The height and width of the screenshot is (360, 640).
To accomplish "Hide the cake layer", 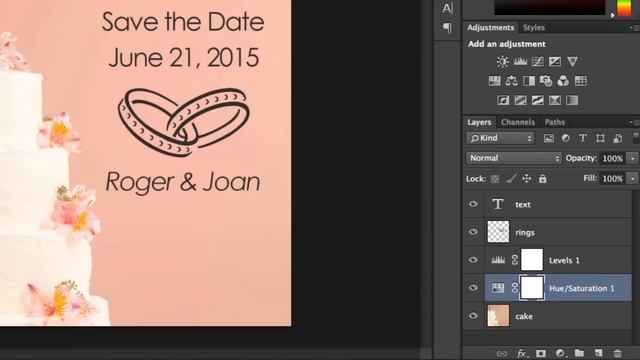I will 473,316.
